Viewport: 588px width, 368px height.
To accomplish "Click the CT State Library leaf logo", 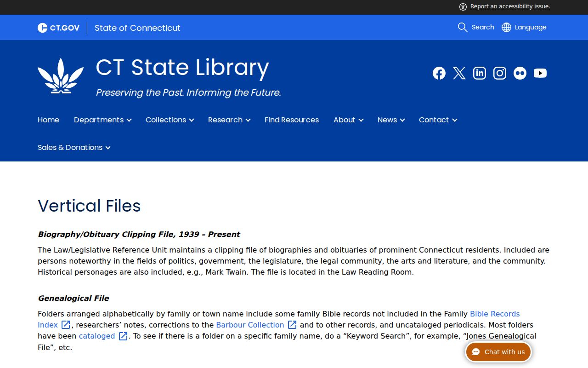I will (x=61, y=76).
